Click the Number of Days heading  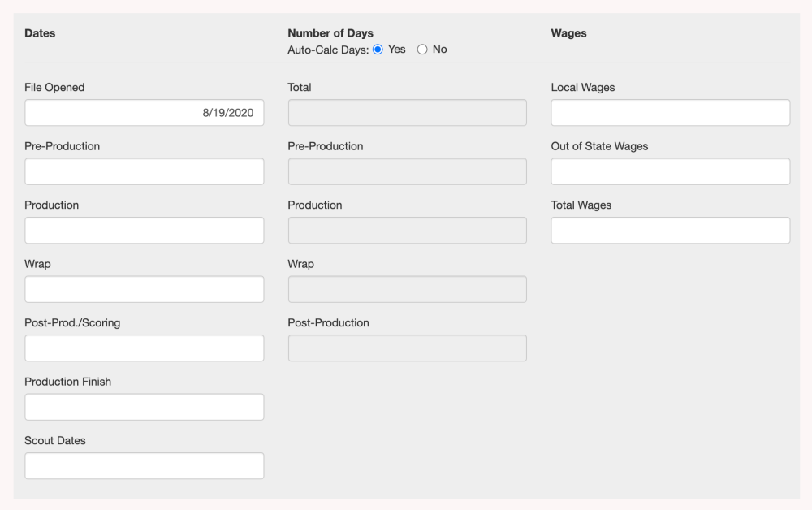(330, 33)
